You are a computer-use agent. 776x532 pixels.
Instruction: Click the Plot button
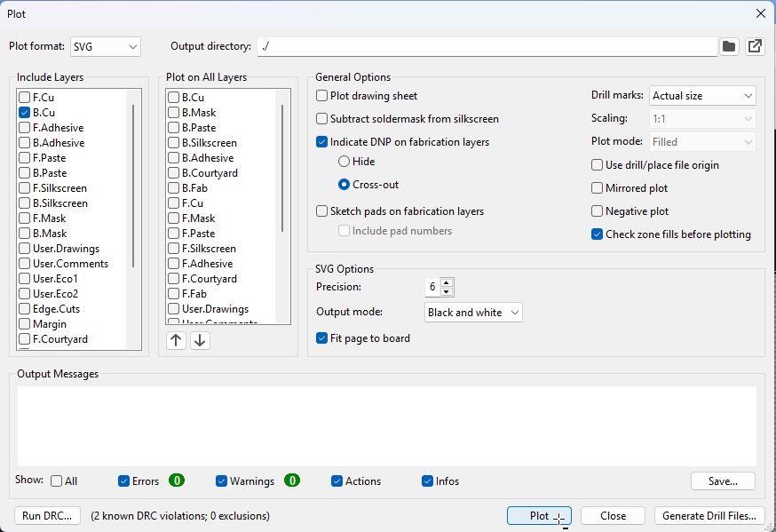(538, 515)
